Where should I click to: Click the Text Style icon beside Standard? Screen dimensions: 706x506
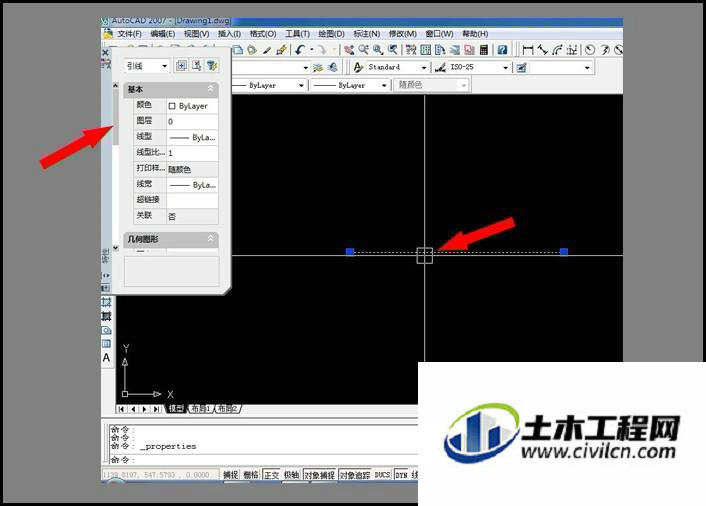pyautogui.click(x=358, y=67)
